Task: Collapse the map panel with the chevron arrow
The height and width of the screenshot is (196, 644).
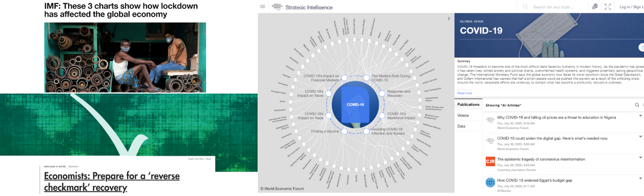Action: pyautogui.click(x=449, y=19)
